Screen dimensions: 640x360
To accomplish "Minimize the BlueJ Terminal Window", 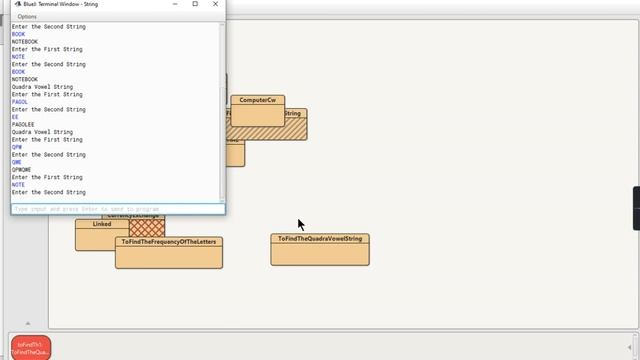I will point(175,4).
